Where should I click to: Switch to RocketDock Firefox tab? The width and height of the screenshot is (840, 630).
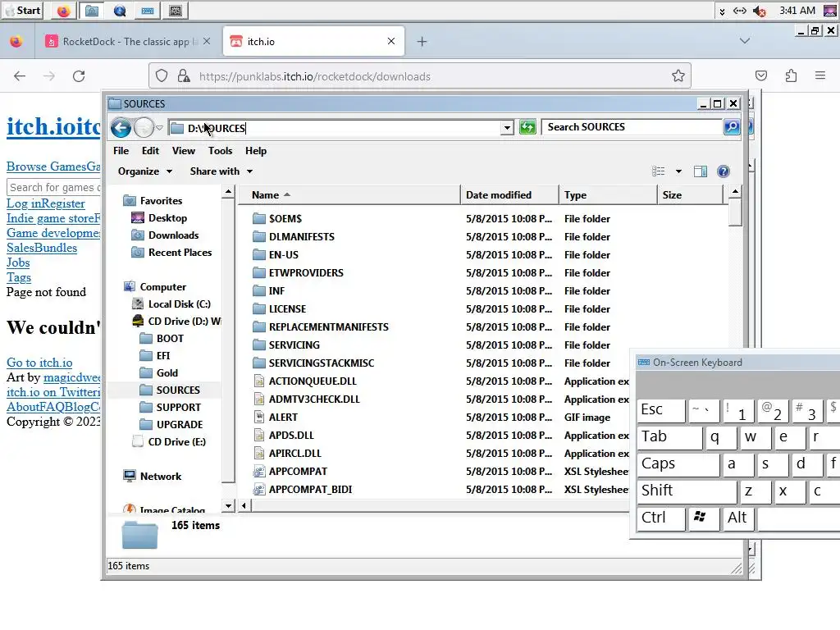click(x=127, y=41)
